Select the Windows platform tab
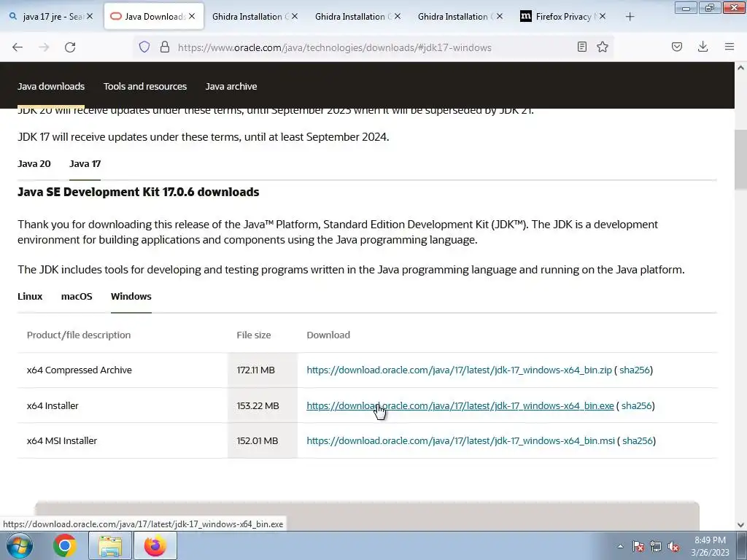 (x=131, y=296)
